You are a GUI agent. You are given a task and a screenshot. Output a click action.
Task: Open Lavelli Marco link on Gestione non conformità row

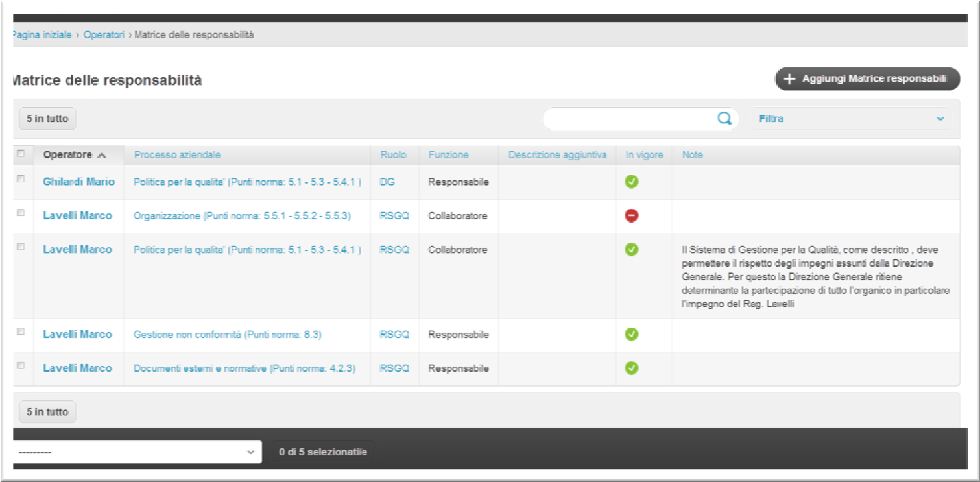tap(77, 334)
